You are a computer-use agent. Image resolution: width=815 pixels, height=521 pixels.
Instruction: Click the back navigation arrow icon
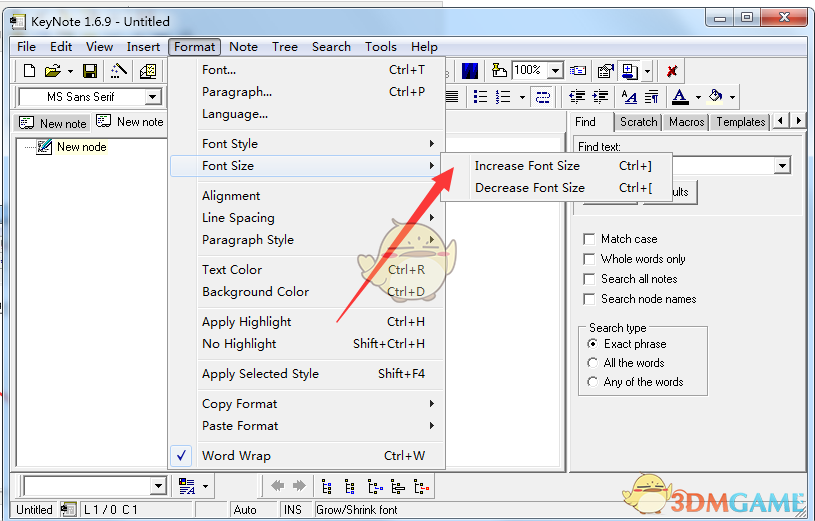(278, 486)
